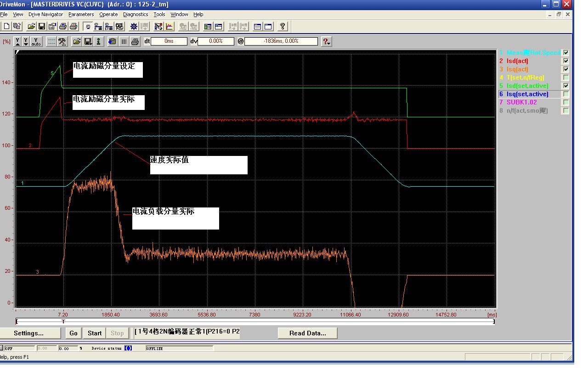This screenshot has height=368, width=588.
Task: Click the tile windows icon in main toolbar
Action: 258,27
